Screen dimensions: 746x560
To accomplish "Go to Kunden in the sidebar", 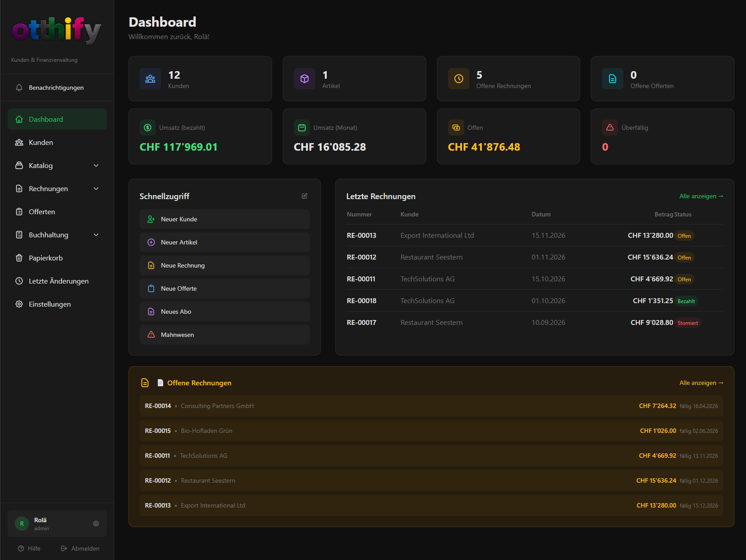I will (x=57, y=142).
